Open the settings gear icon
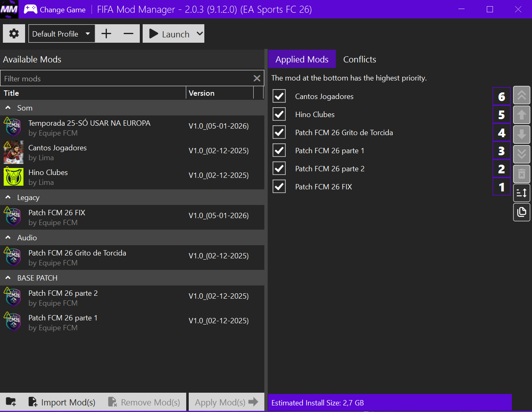The image size is (532, 412). pyautogui.click(x=14, y=34)
